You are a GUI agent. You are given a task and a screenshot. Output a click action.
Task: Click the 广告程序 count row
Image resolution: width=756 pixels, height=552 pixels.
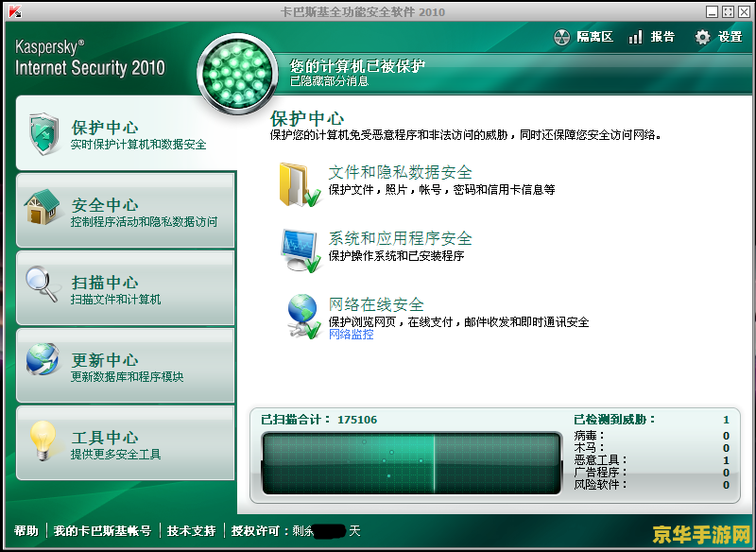click(x=651, y=473)
